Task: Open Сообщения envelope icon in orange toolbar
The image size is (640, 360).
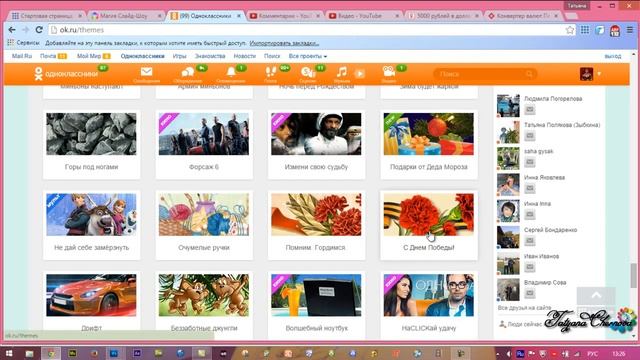Action: pos(146,72)
